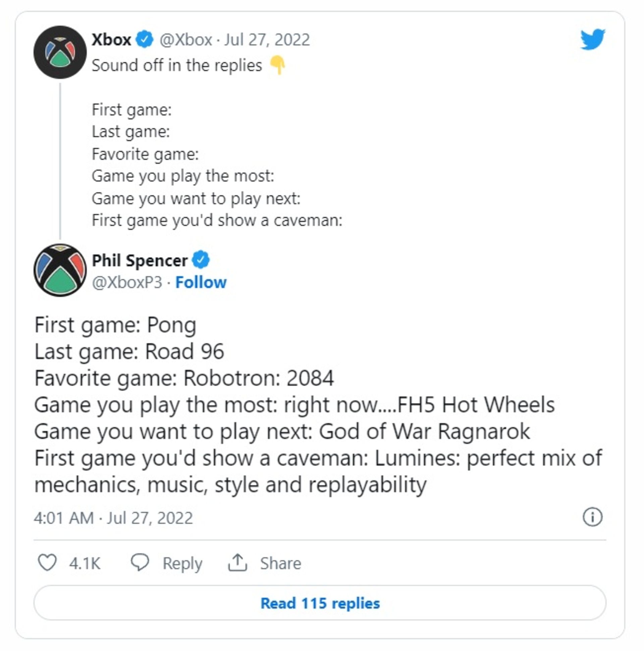
Task: Open Phil Spencer's profile avatar
Action: (60, 270)
